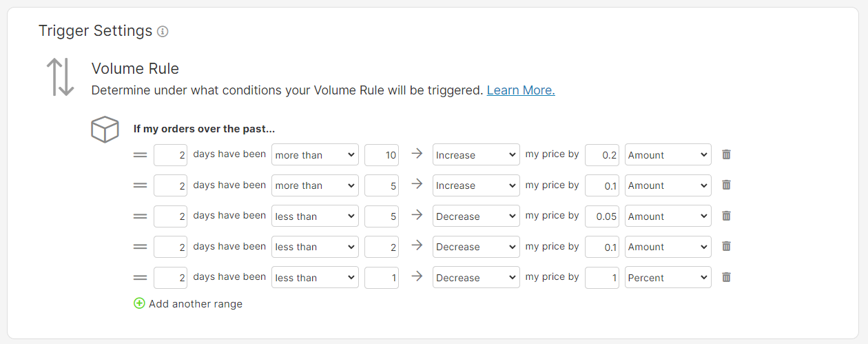868x344 pixels.
Task: Click 'Add another range' text
Action: coord(196,303)
